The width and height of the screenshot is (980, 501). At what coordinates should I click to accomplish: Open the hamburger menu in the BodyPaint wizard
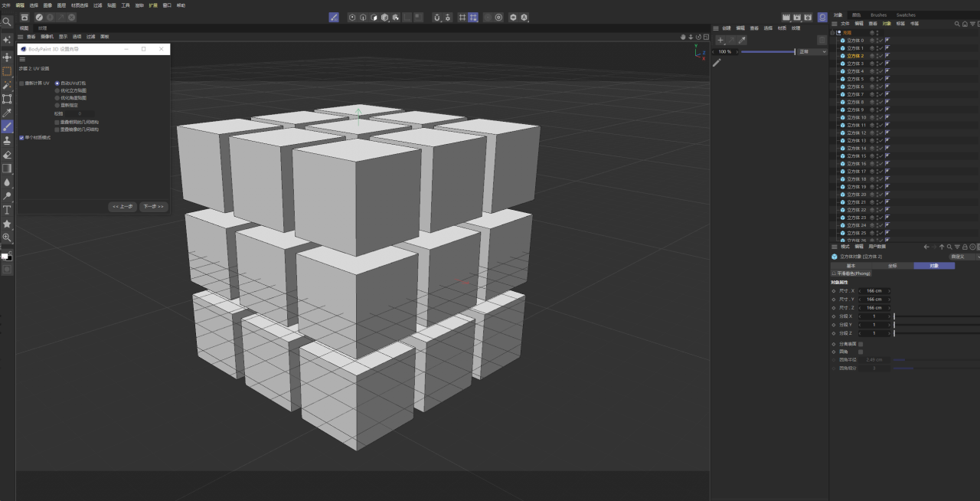[x=21, y=60]
